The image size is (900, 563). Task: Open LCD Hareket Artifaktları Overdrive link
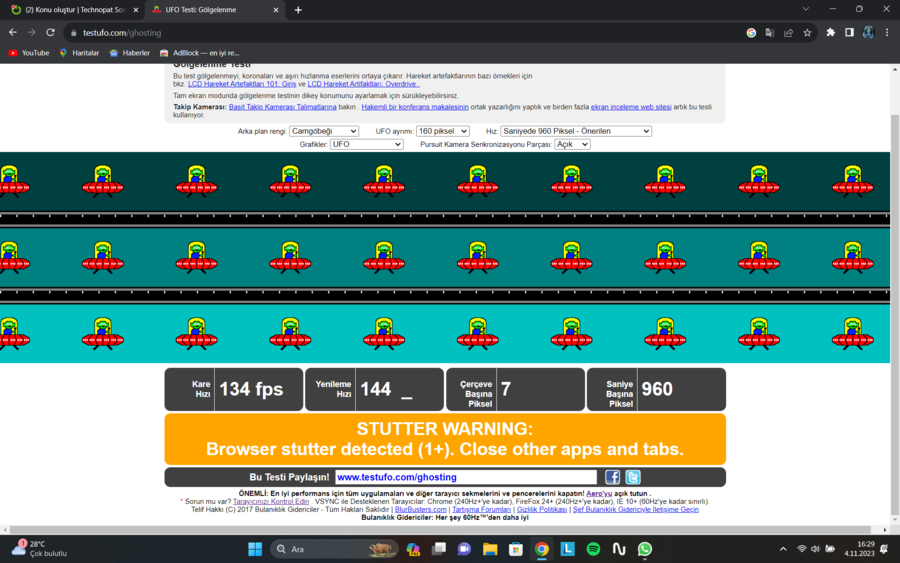[x=363, y=84]
